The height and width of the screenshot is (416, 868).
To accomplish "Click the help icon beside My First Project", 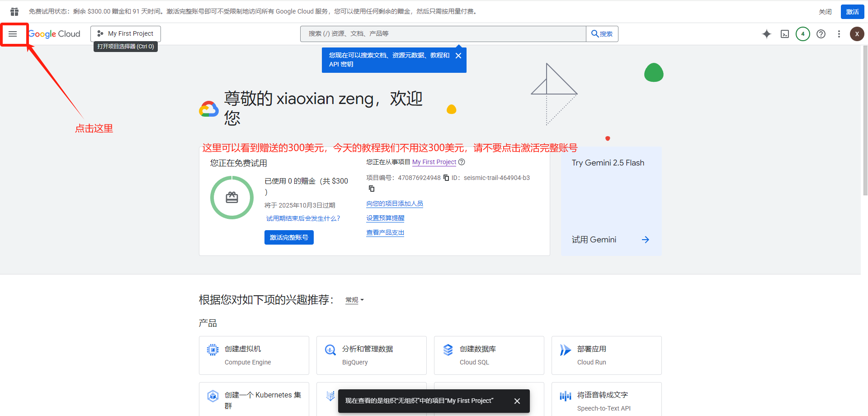I will click(x=462, y=162).
